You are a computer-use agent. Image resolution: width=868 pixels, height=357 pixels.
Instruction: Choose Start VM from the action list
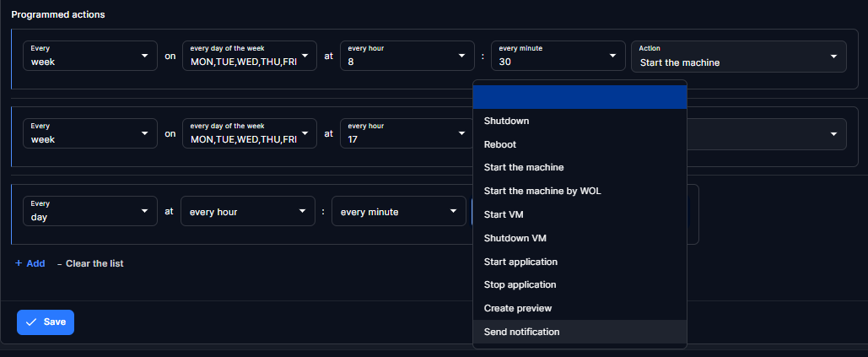(580, 214)
